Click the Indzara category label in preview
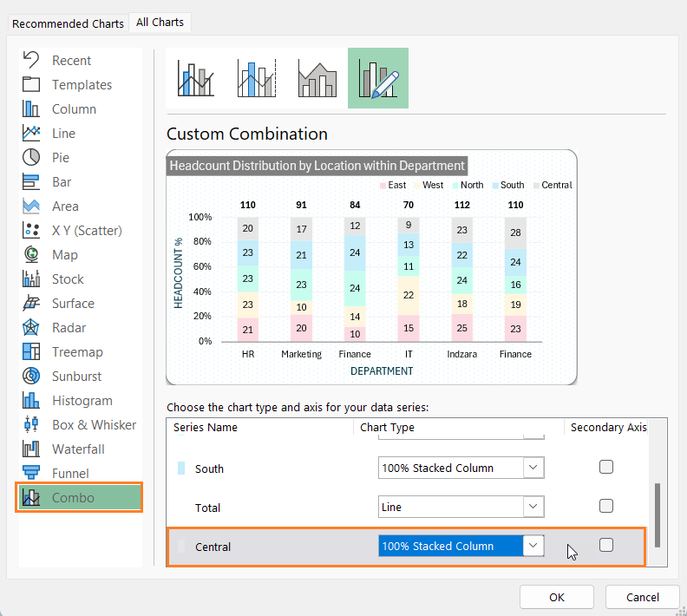687x616 pixels. [x=461, y=354]
